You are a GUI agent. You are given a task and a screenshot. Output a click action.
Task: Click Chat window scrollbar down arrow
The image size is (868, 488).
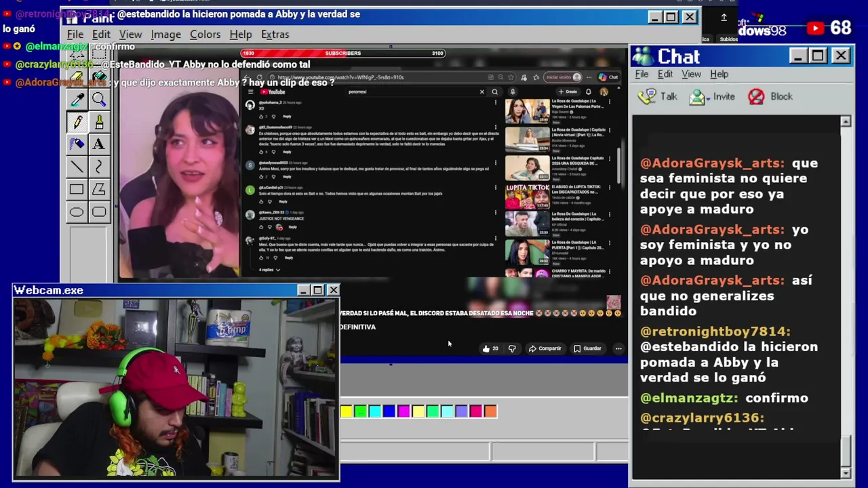pyautogui.click(x=845, y=472)
